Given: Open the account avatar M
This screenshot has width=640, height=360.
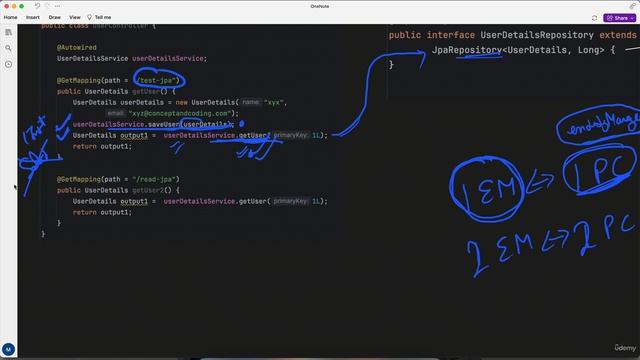Looking at the screenshot, I should pyautogui.click(x=9, y=349).
